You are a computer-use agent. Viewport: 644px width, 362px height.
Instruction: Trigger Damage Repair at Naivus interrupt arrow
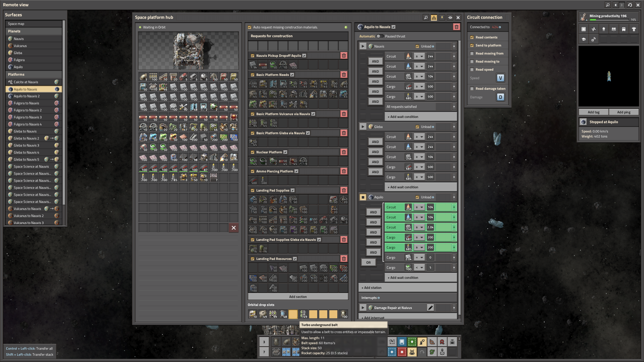(x=363, y=308)
